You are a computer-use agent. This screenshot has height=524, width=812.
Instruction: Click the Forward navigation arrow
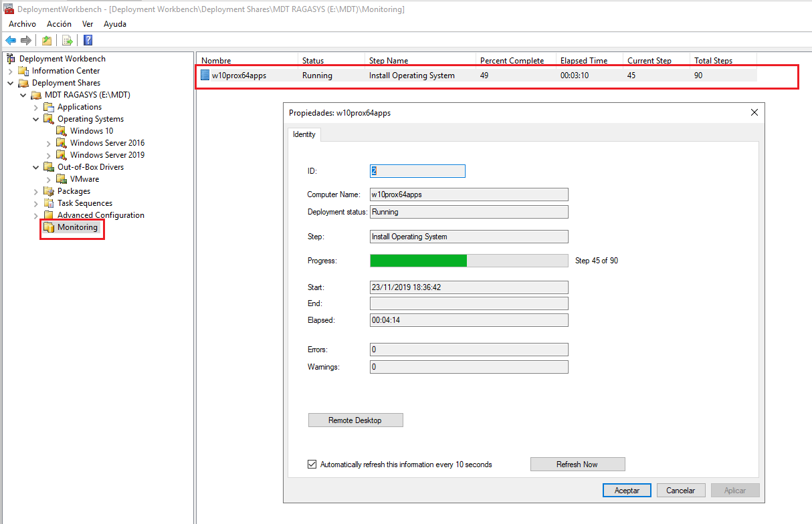coord(25,40)
